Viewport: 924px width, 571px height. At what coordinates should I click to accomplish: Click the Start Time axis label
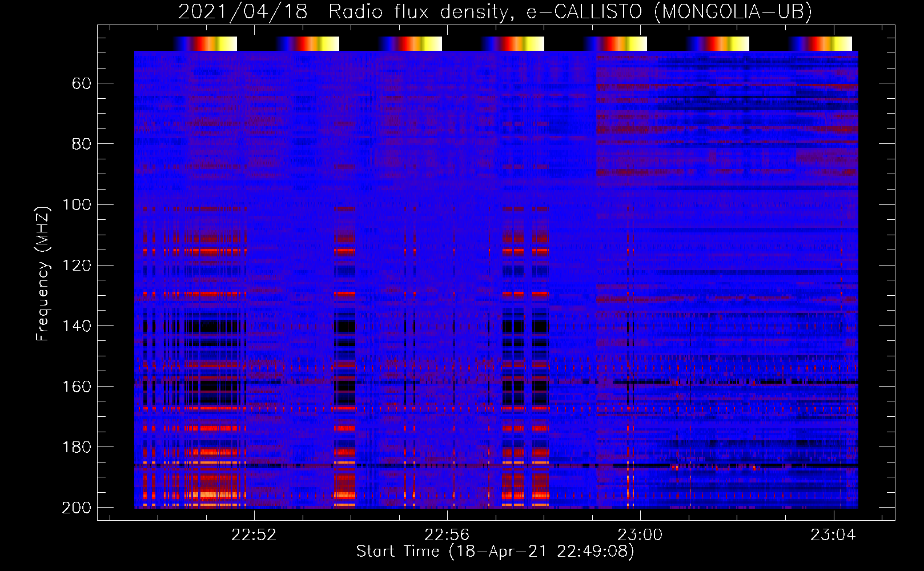coord(495,552)
